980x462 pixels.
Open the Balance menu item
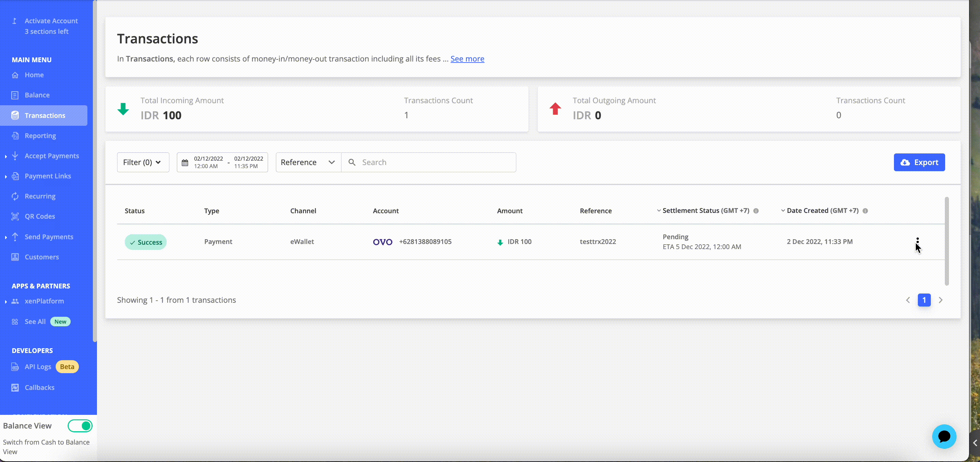37,95
